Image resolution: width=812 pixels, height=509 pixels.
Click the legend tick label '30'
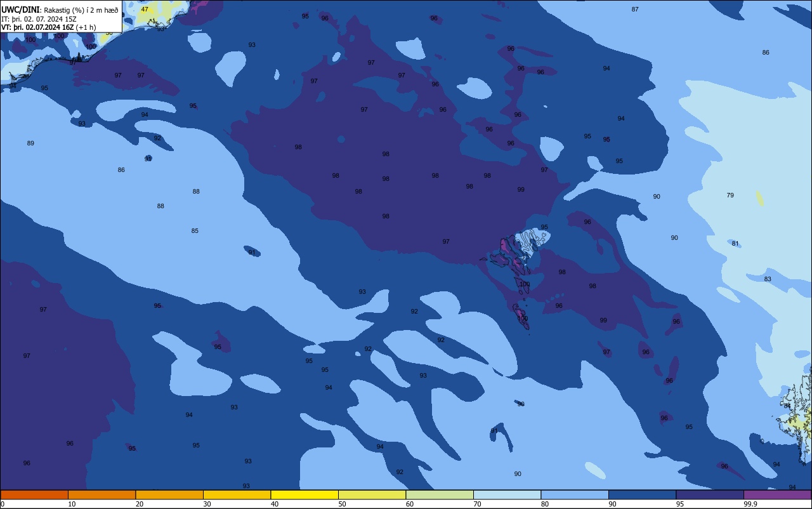coord(207,504)
